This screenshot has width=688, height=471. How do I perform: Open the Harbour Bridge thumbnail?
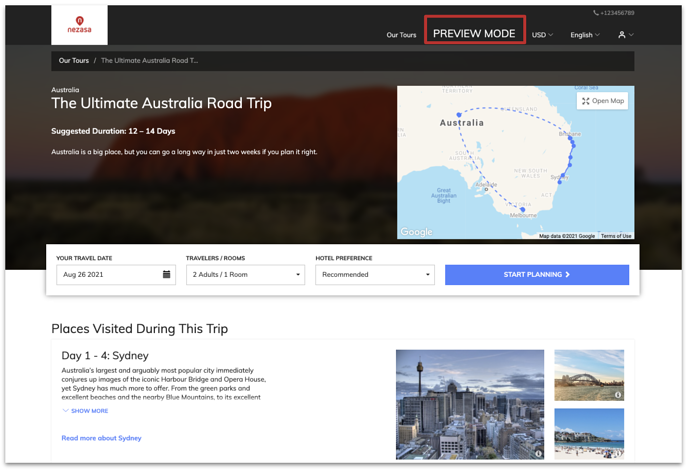589,375
